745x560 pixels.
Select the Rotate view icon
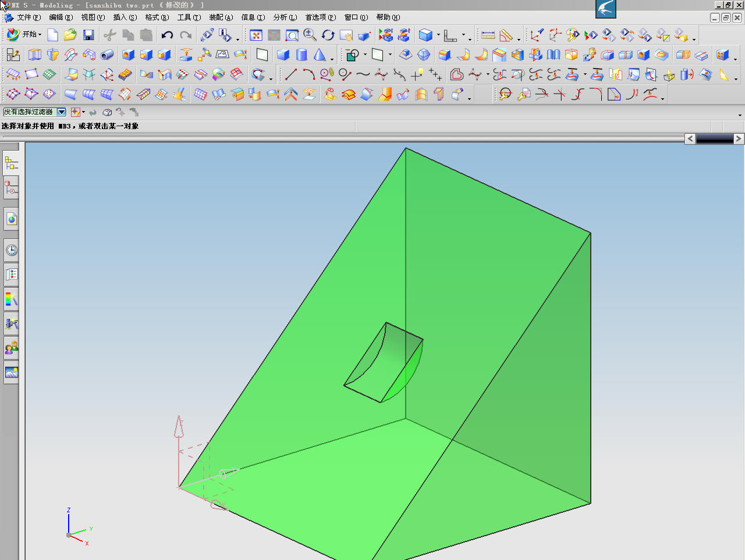point(328,35)
